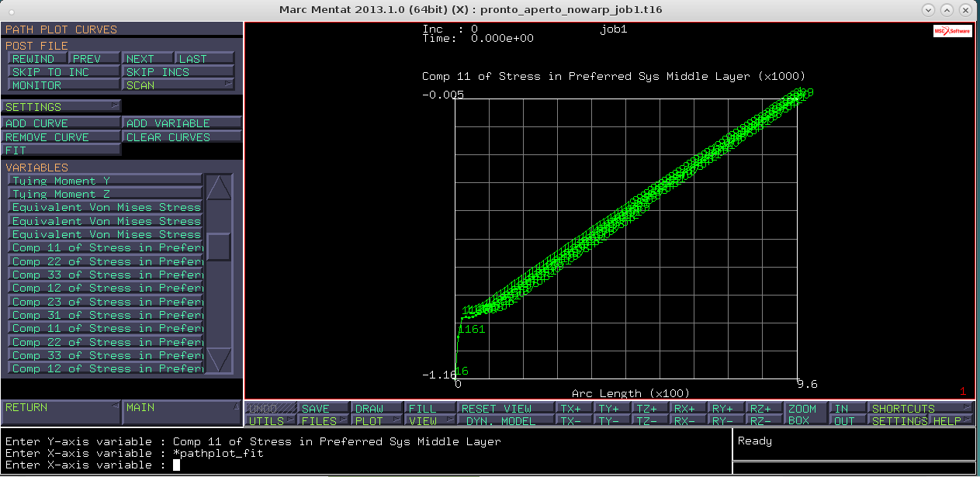Viewport: 980px width, 477px height.
Task: Select the Tying Moment Z variable
Action: [106, 194]
